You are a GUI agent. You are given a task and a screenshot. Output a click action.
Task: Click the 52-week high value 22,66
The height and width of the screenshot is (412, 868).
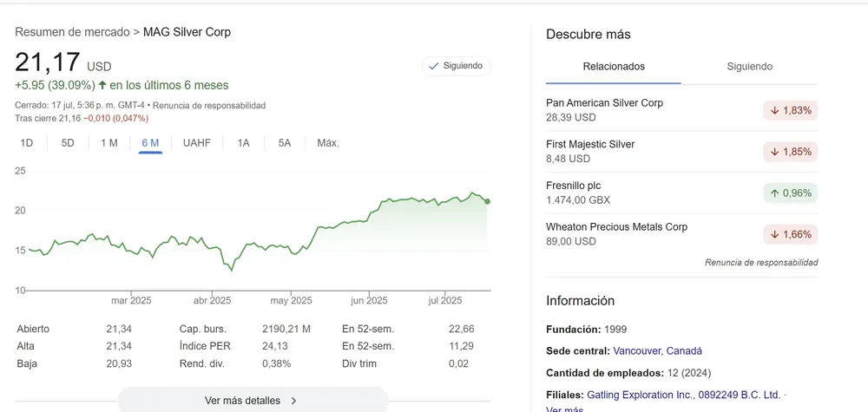tap(461, 329)
